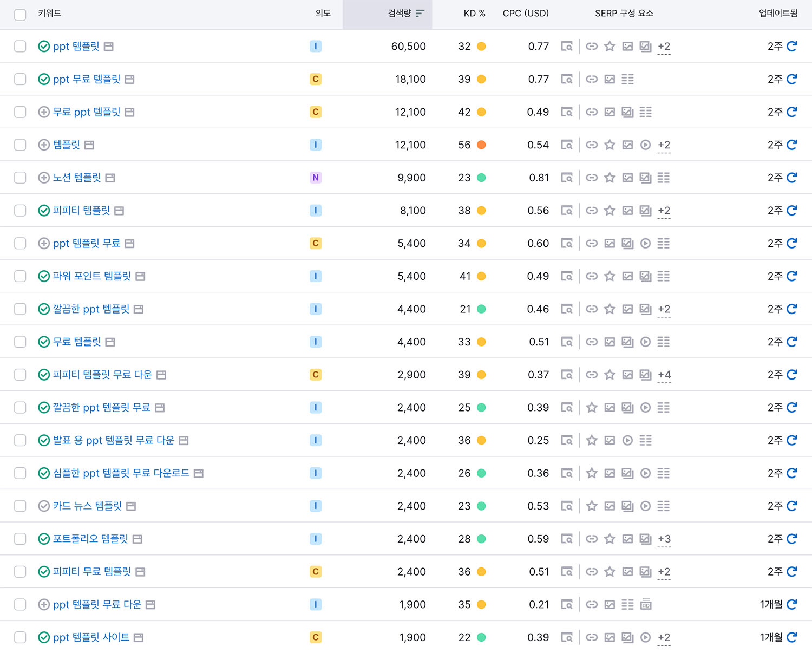
Task: Open SERP page icon after '포트폴리오 템플릿'
Action: click(x=137, y=539)
